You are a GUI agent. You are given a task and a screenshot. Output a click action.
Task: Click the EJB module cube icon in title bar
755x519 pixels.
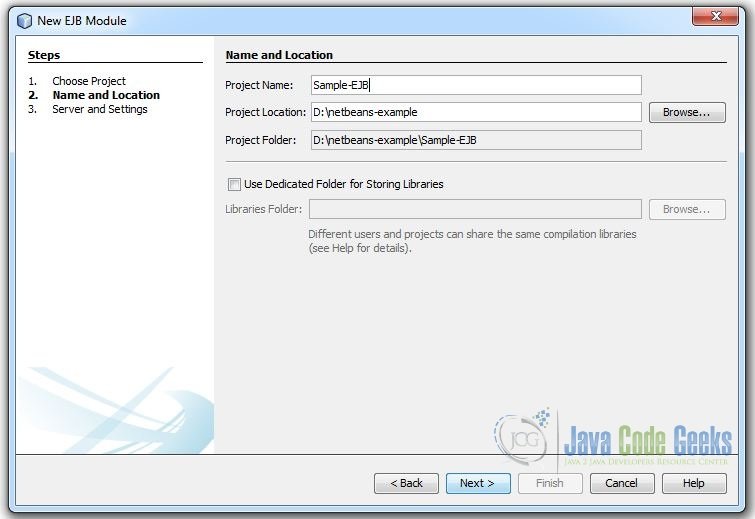[24, 21]
